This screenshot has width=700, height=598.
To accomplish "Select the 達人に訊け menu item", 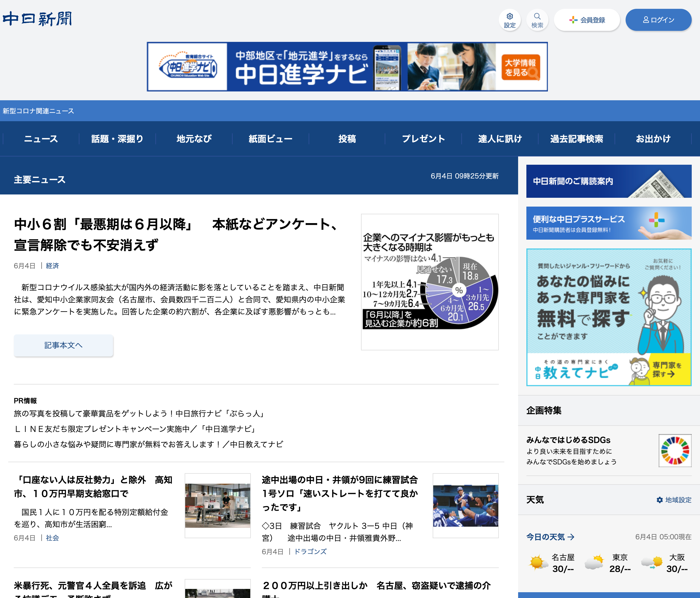I will (500, 139).
